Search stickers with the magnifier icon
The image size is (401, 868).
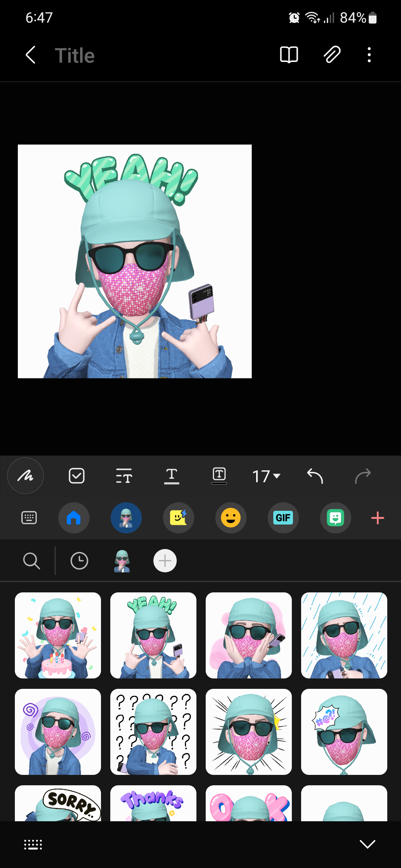[32, 561]
